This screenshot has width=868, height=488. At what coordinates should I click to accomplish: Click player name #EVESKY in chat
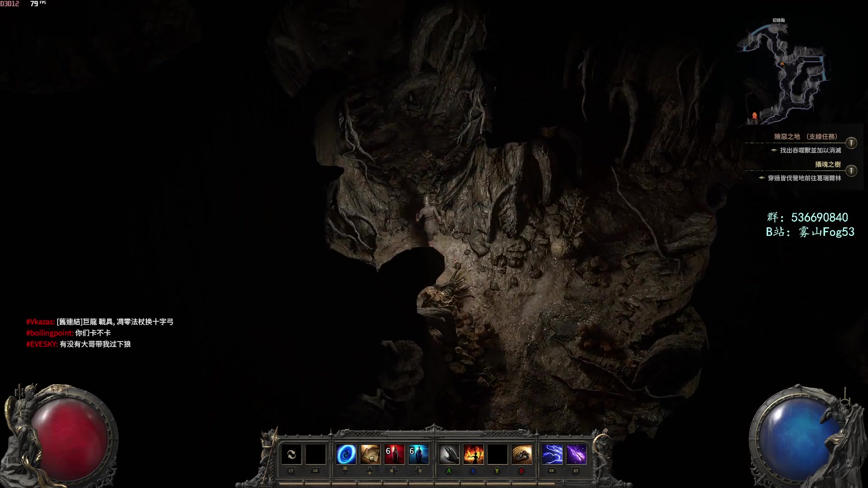[x=42, y=344]
